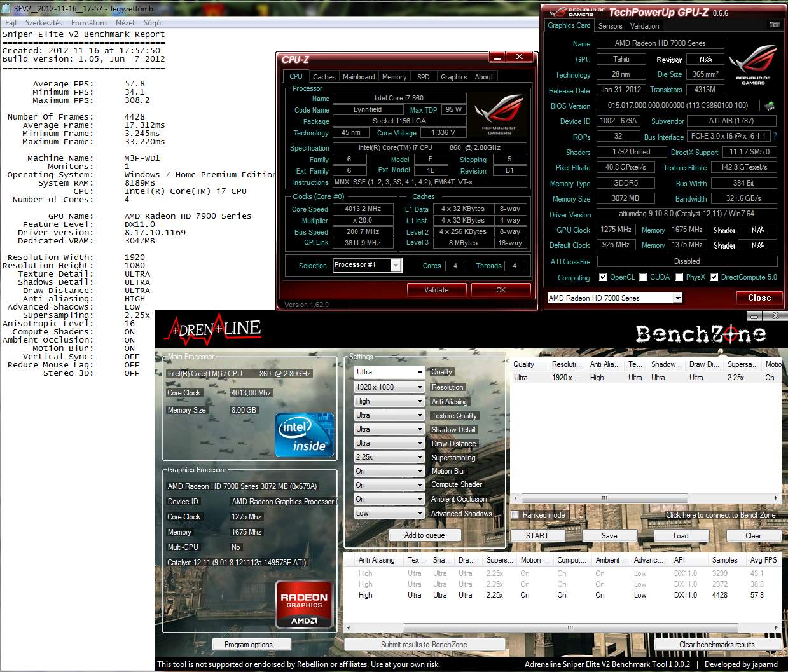788x672 pixels.
Task: Switch to the Sensors tab in GPU-Z
Action: pos(610,26)
